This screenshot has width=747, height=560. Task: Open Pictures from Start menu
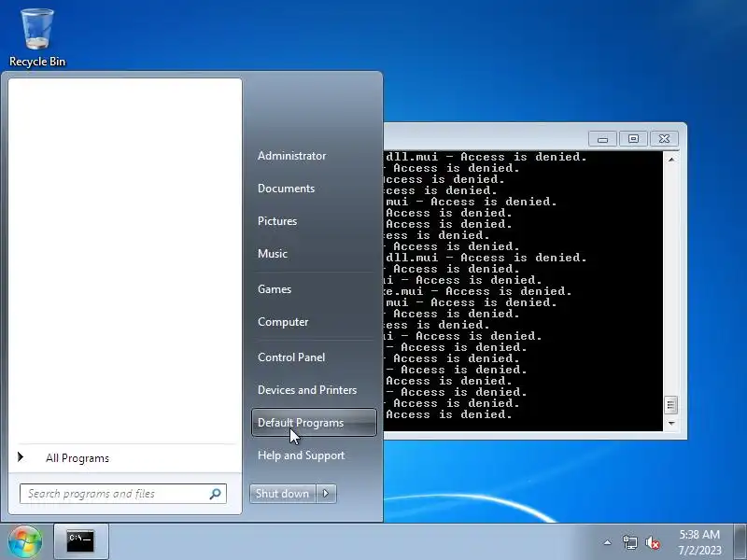click(277, 221)
